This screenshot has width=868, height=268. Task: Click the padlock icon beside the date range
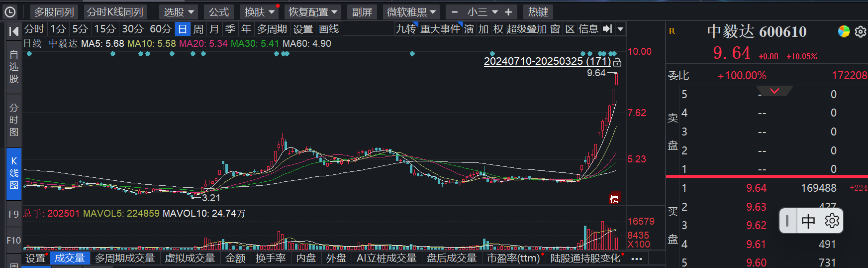[617, 62]
